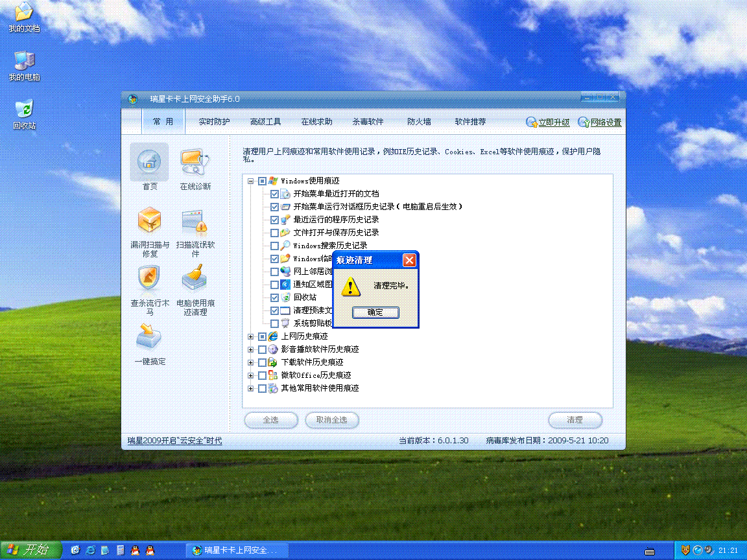Open the 软件推荐 tab
The height and width of the screenshot is (560, 747).
pyautogui.click(x=470, y=122)
